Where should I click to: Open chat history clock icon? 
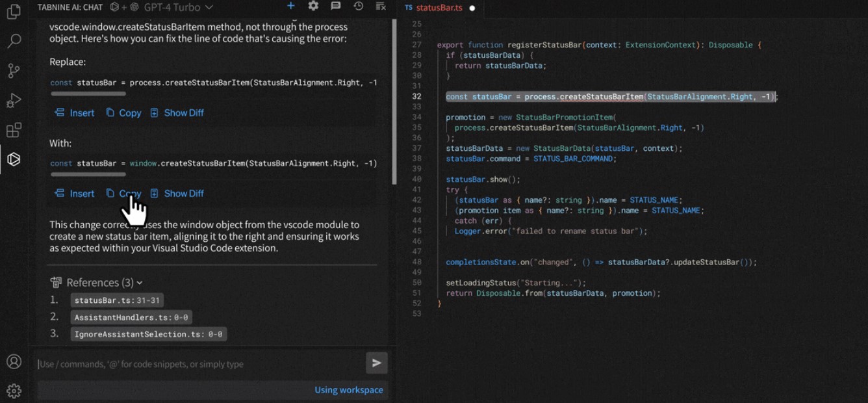358,6
